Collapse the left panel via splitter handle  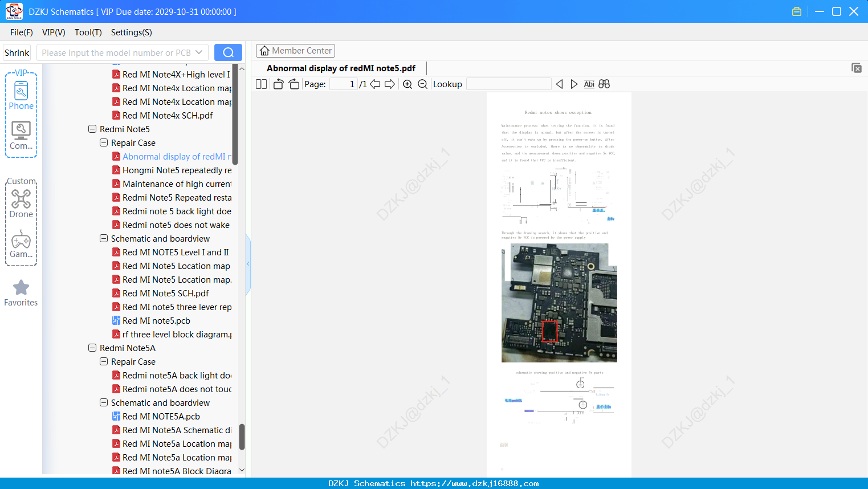click(x=248, y=264)
